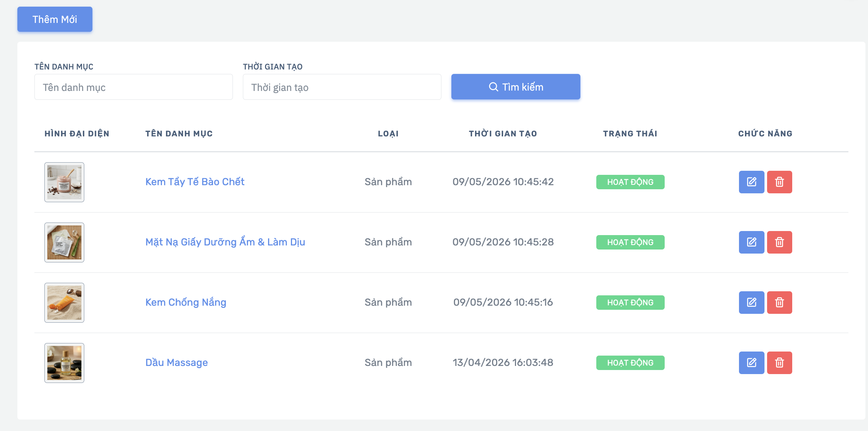Delete the Kem Chống Nắng category

(x=780, y=302)
